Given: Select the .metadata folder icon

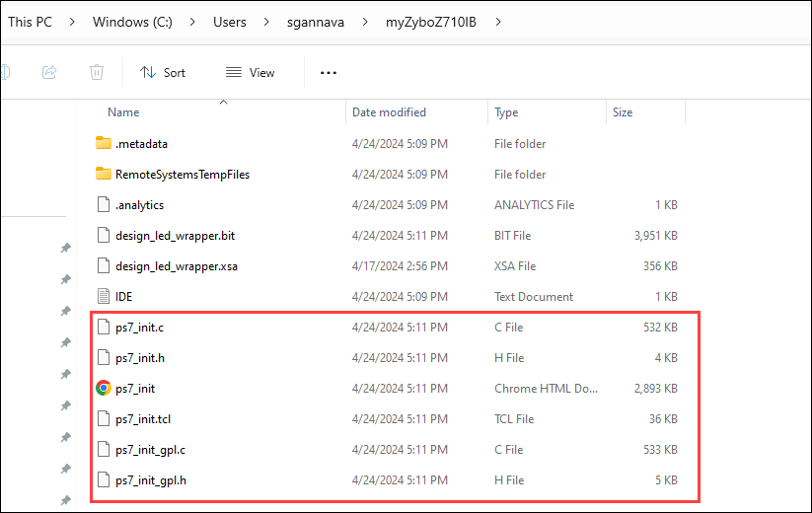Looking at the screenshot, I should point(104,144).
